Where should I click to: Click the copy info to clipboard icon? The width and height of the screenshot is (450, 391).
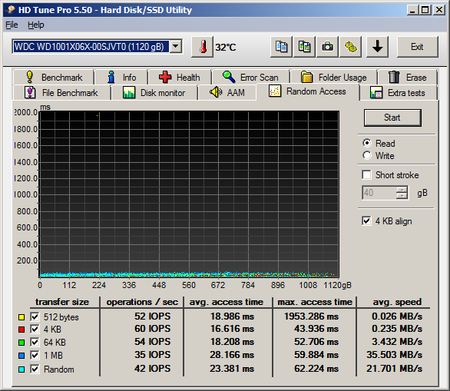[x=281, y=47]
